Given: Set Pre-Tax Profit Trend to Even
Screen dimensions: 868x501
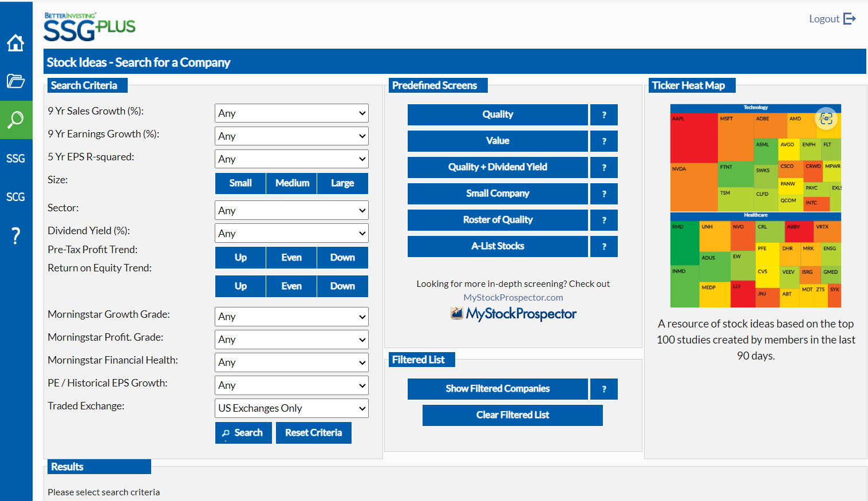Looking at the screenshot, I should pyautogui.click(x=291, y=258).
